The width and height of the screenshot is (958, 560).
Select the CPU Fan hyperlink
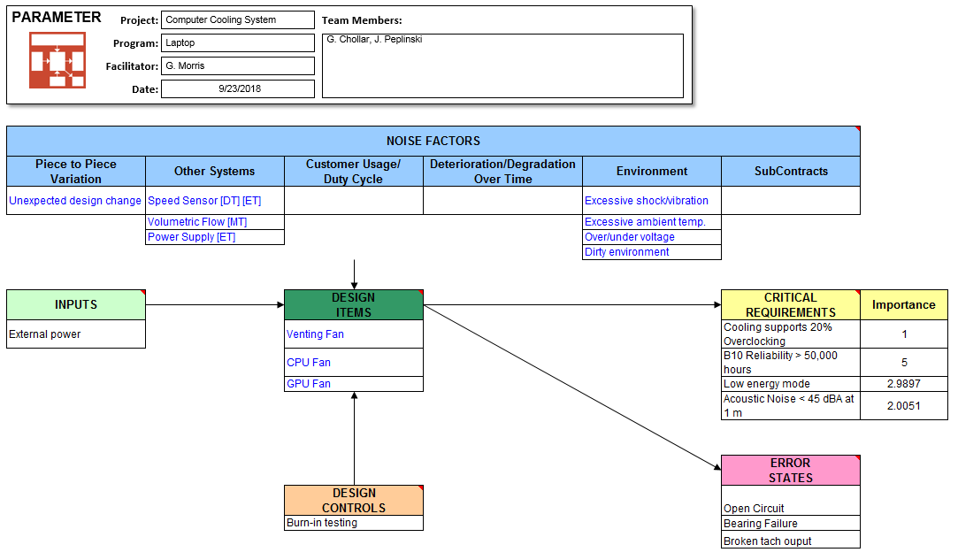click(309, 363)
